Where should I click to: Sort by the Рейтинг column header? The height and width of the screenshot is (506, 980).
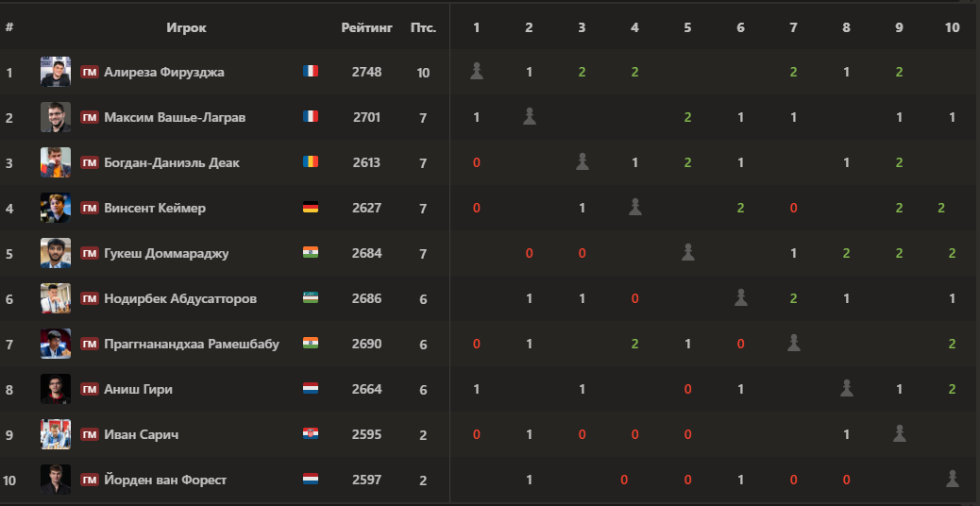[367, 27]
